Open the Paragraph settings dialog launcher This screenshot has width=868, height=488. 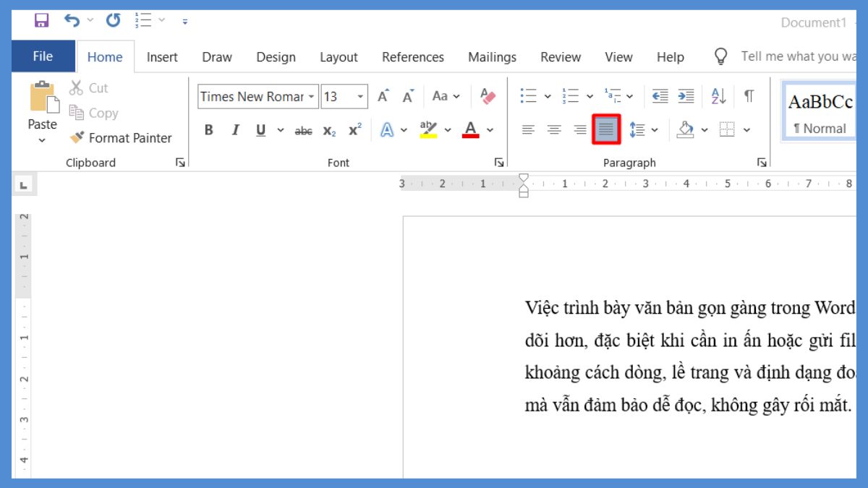click(x=762, y=163)
